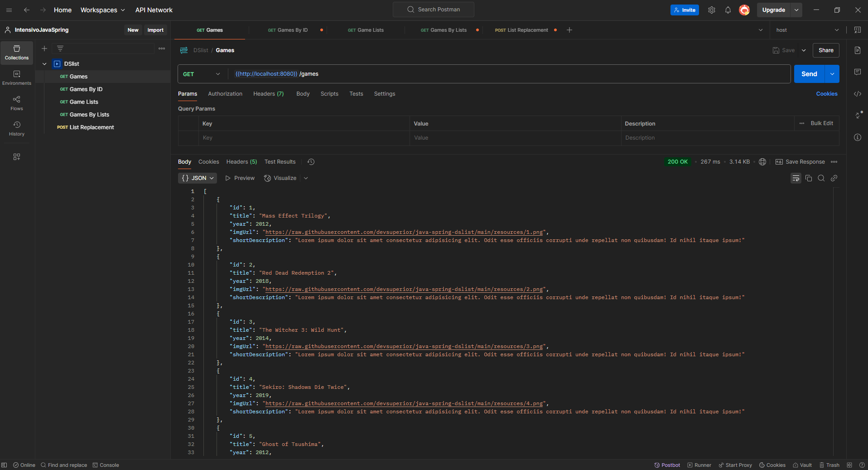Open the comments icon in right sidebar
The image size is (868, 470).
click(858, 72)
